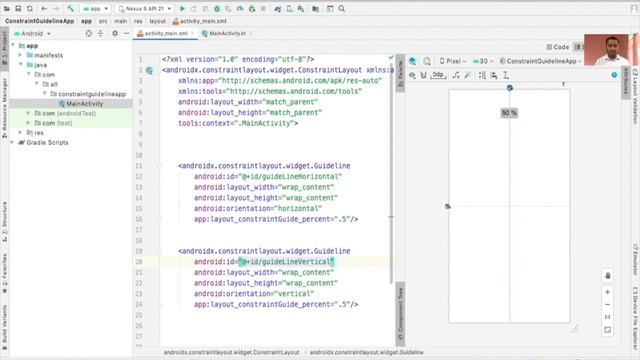640x360 pixels.
Task: Click the Debug app bug icon
Action: coord(217,9)
